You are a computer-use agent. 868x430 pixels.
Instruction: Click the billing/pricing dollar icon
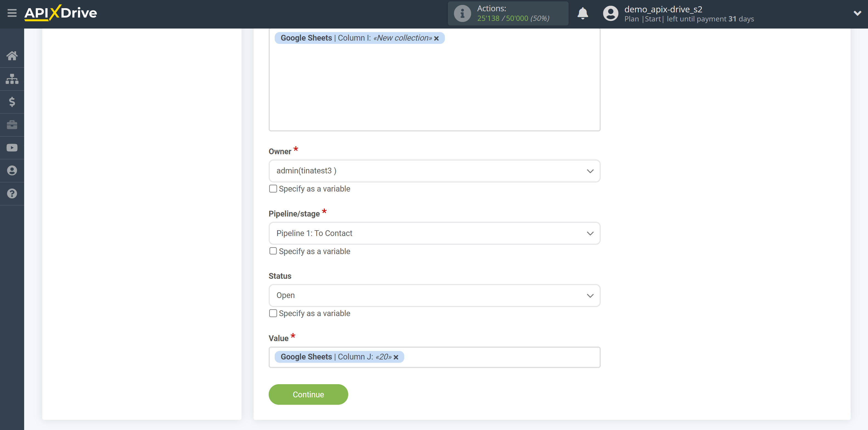[x=12, y=101]
